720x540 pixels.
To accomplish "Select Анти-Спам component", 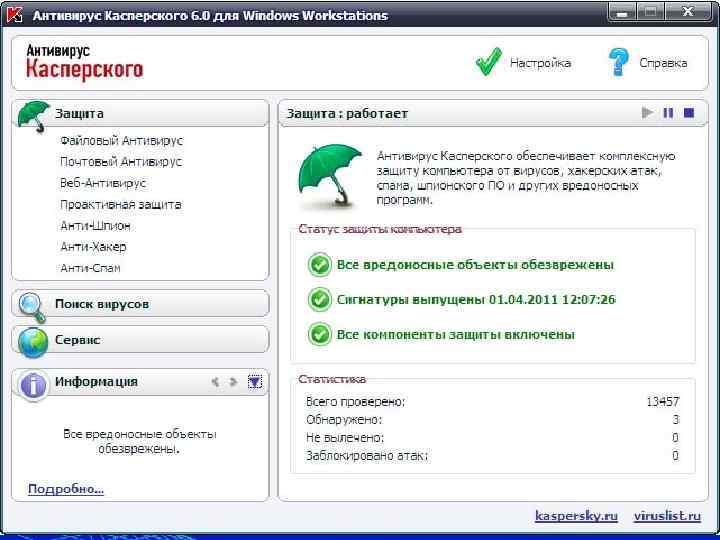I will click(x=90, y=268).
